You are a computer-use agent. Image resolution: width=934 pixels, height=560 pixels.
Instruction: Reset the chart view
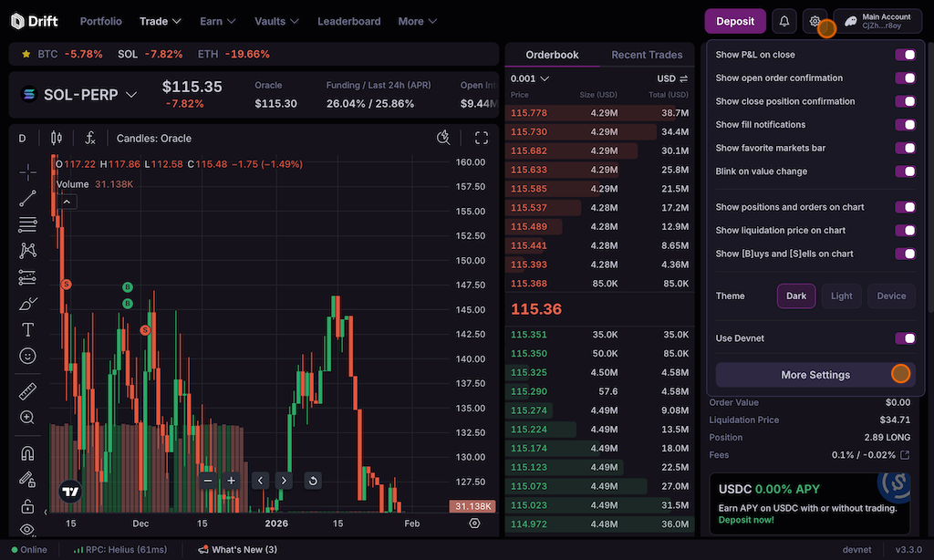313,481
